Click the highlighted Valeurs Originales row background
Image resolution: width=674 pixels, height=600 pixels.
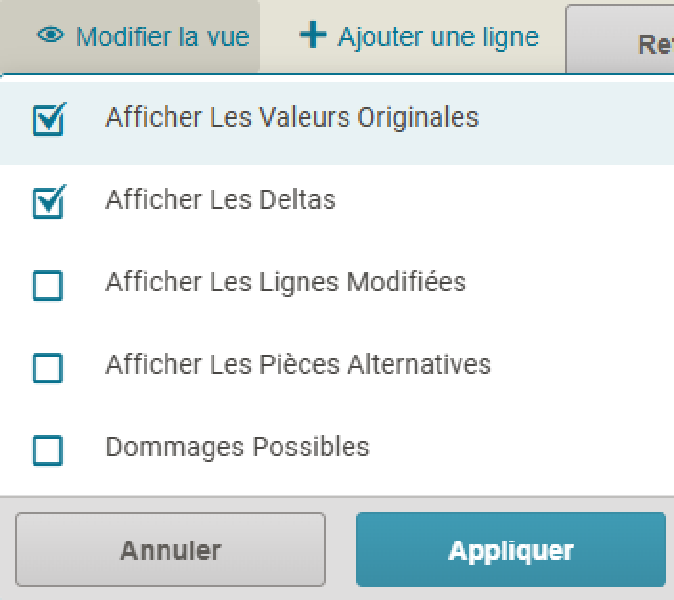tap(580, 122)
